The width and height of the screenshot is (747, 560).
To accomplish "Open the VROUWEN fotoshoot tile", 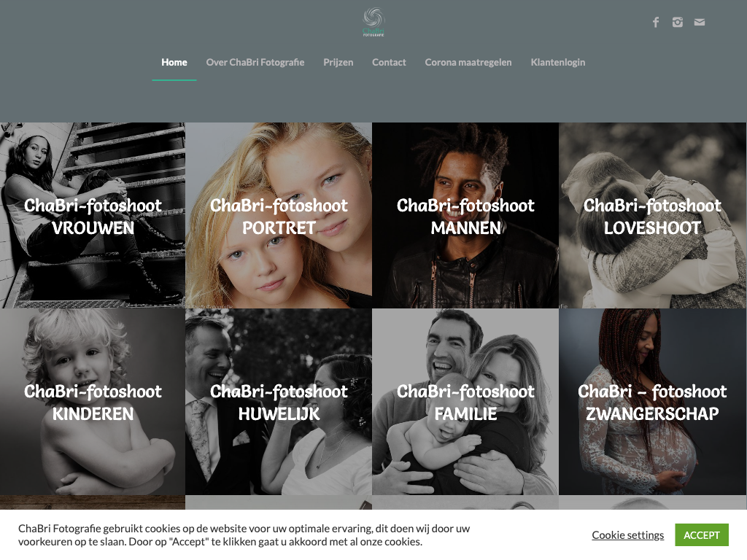I will coord(93,215).
